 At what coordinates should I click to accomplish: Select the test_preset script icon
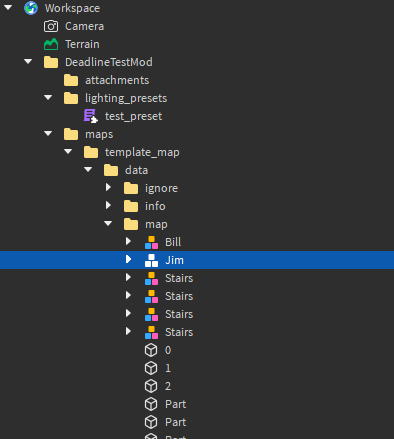(91, 116)
